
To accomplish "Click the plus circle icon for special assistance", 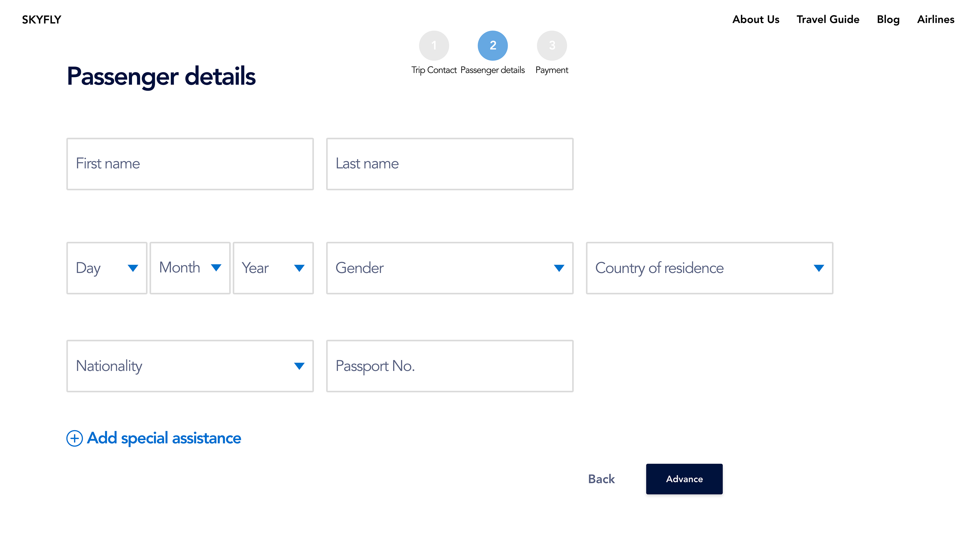I will (75, 438).
